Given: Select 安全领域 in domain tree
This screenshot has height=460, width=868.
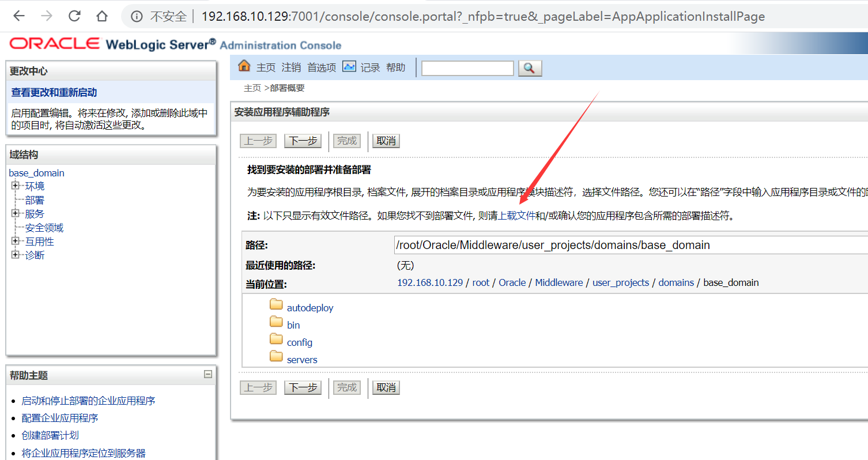Looking at the screenshot, I should tap(44, 228).
